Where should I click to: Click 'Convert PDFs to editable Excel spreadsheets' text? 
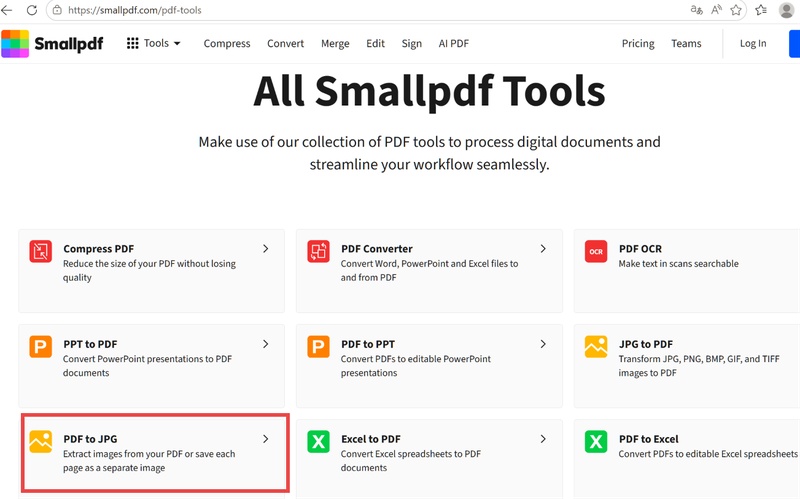coord(708,454)
